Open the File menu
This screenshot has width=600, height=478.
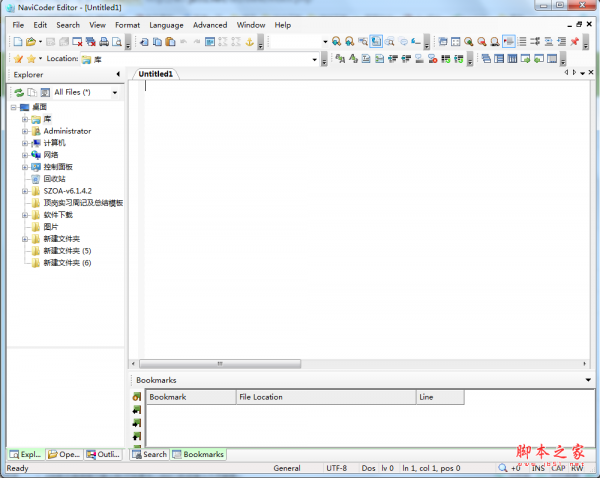18,25
